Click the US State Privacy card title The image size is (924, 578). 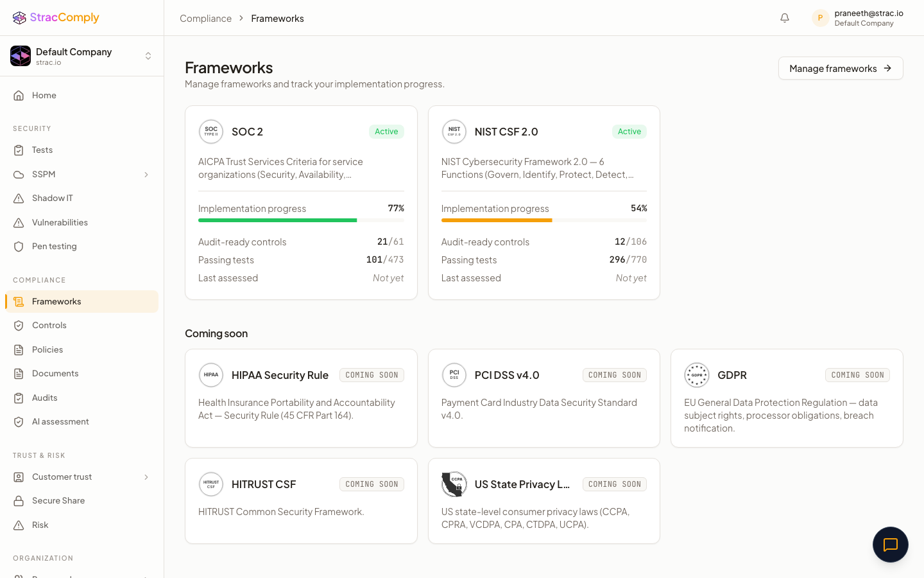[x=522, y=484]
